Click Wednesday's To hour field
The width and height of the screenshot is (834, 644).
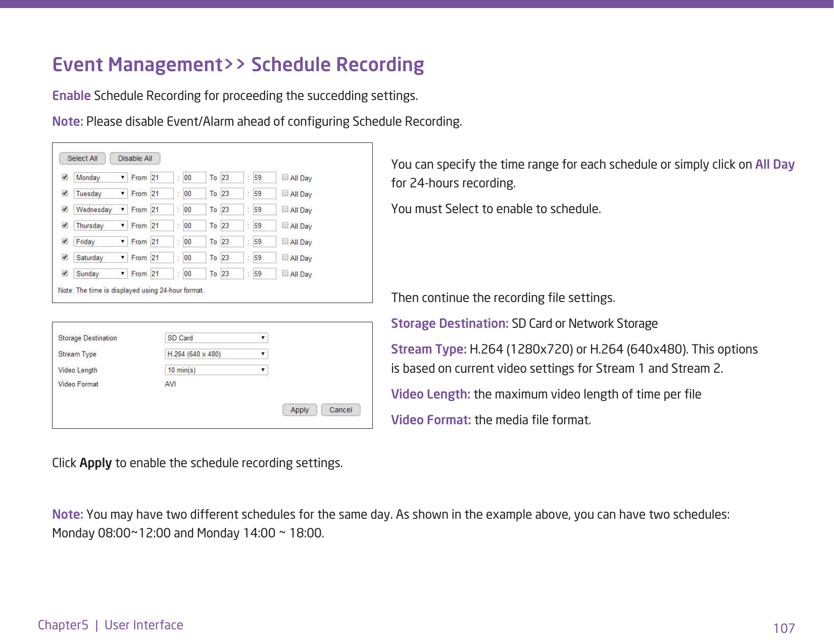click(x=232, y=210)
